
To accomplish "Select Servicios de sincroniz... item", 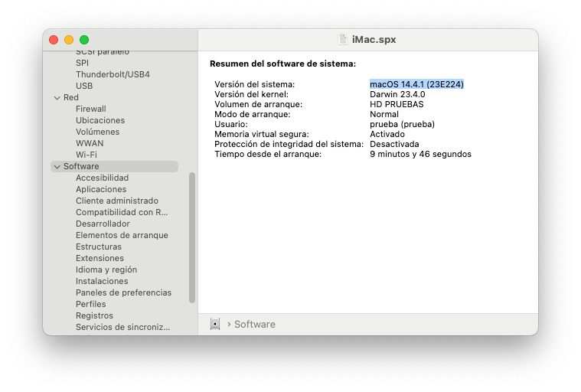I will click(122, 327).
